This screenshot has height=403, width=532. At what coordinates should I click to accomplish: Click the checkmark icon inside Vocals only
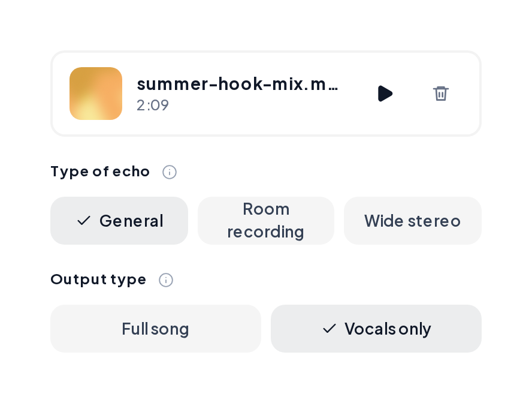[x=329, y=328]
